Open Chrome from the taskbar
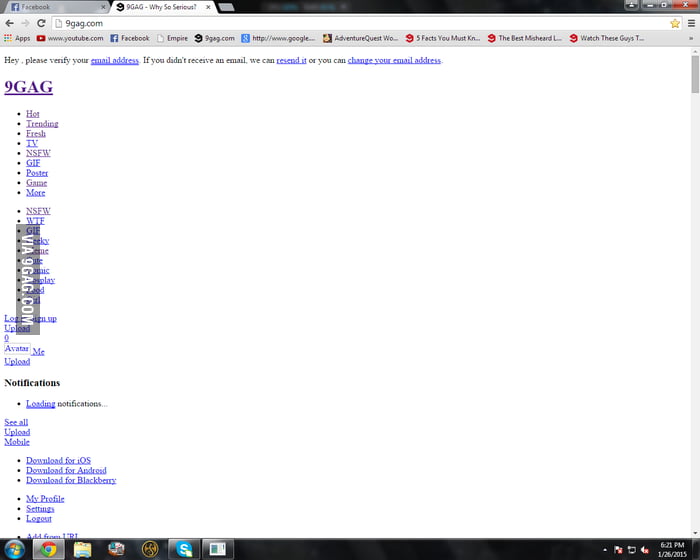Image resolution: width=700 pixels, height=560 pixels. tap(49, 549)
